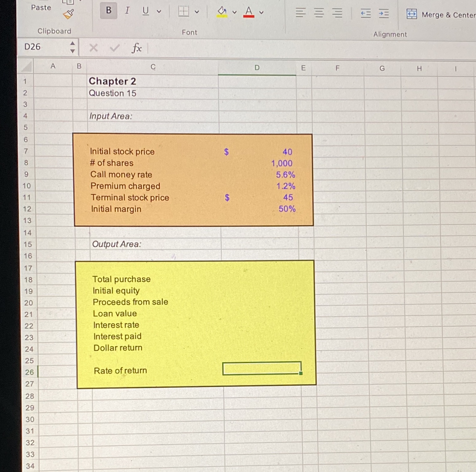Select the initial margin value 50%
Image resolution: width=476 pixels, height=472 pixels.
pos(287,209)
